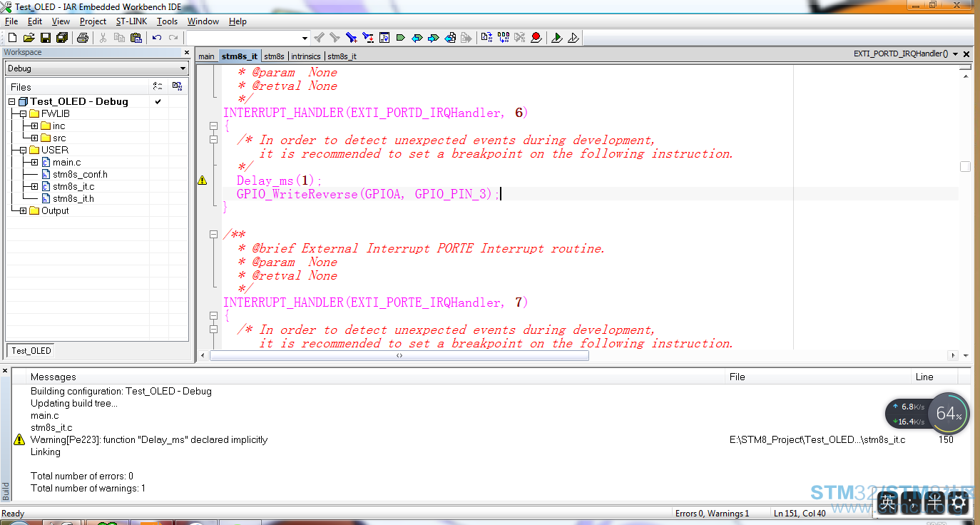Viewport: 980px width, 525px height.
Task: Open the File menu
Action: pyautogui.click(x=11, y=21)
